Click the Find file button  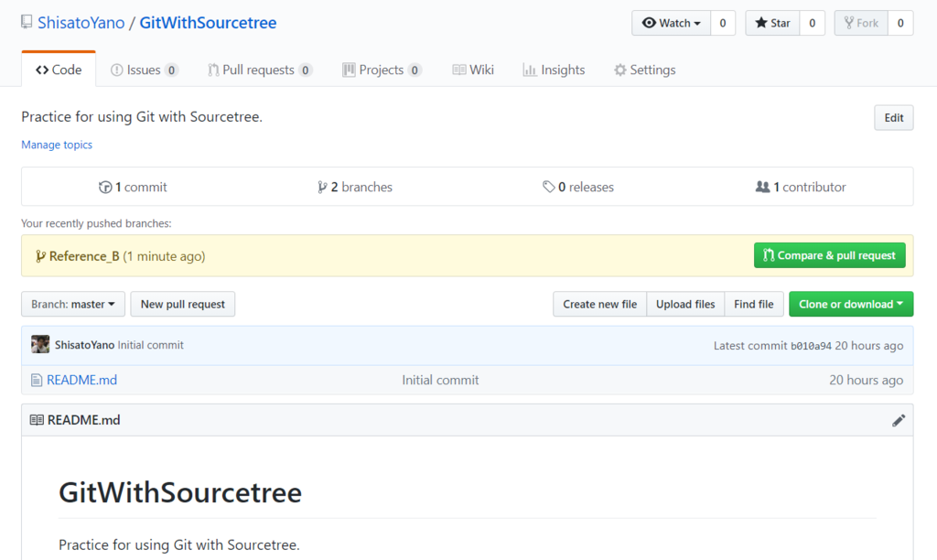[754, 304]
